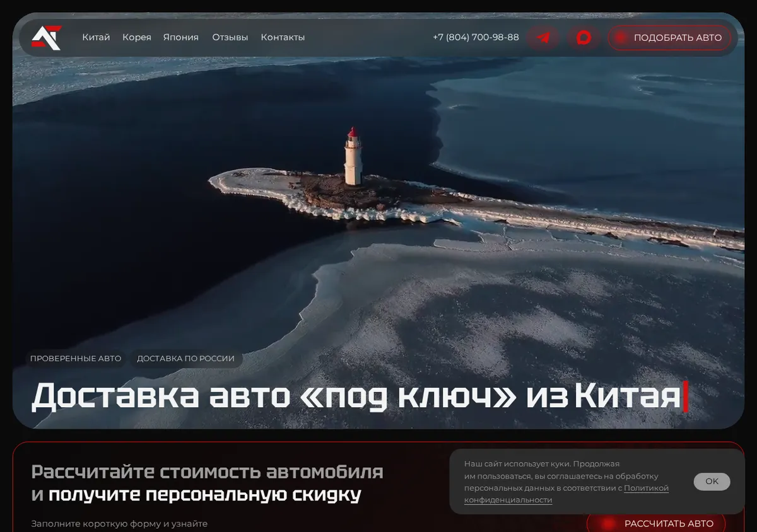757x532 pixels.
Task: Select Япония in the navigation
Action: (x=180, y=37)
